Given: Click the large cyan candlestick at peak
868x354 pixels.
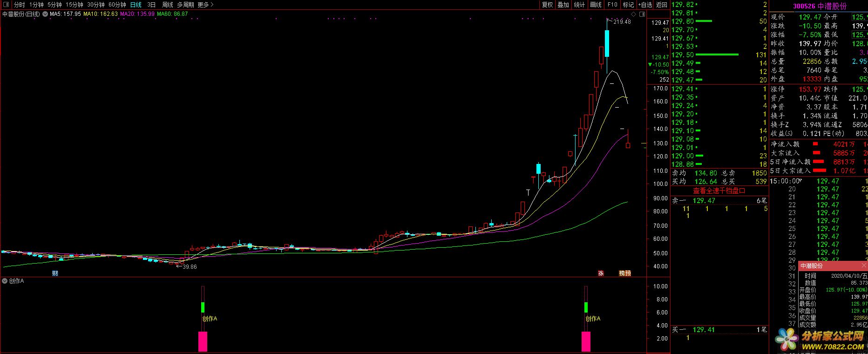Looking at the screenshot, I should [x=607, y=43].
